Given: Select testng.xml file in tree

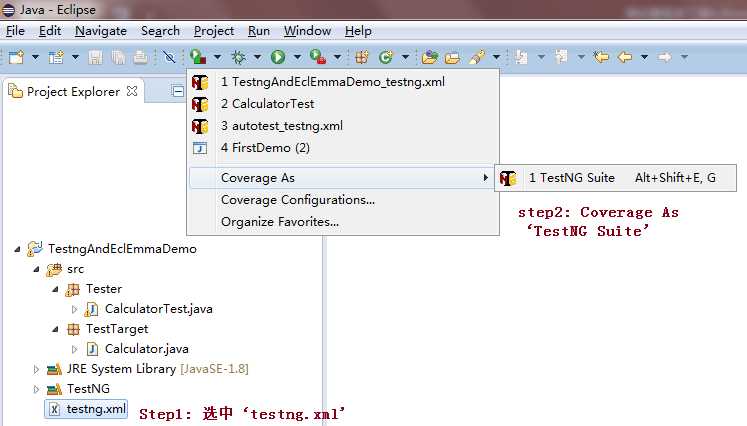Looking at the screenshot, I should coord(86,409).
